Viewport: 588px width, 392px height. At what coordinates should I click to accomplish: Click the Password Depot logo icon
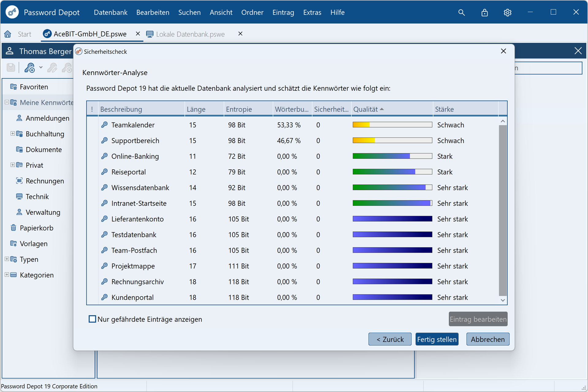click(x=12, y=12)
